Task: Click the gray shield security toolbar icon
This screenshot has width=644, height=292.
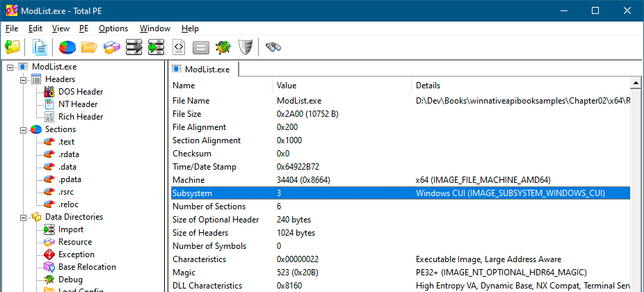Action: [245, 47]
